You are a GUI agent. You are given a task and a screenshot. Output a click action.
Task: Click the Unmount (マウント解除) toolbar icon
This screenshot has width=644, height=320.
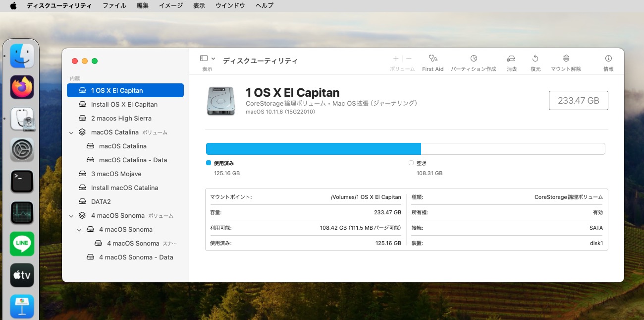(x=566, y=59)
